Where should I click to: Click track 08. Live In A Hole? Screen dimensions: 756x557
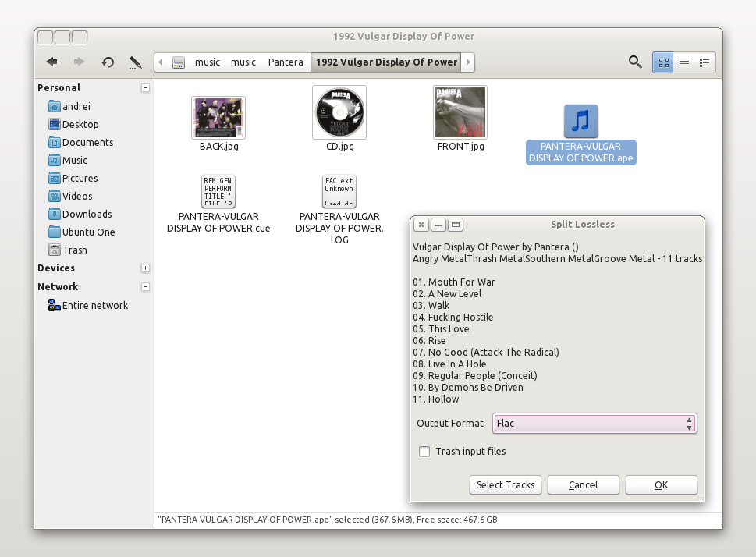449,364
